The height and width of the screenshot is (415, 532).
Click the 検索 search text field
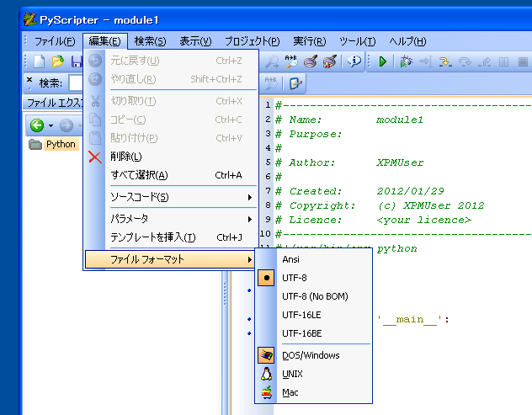click(76, 83)
